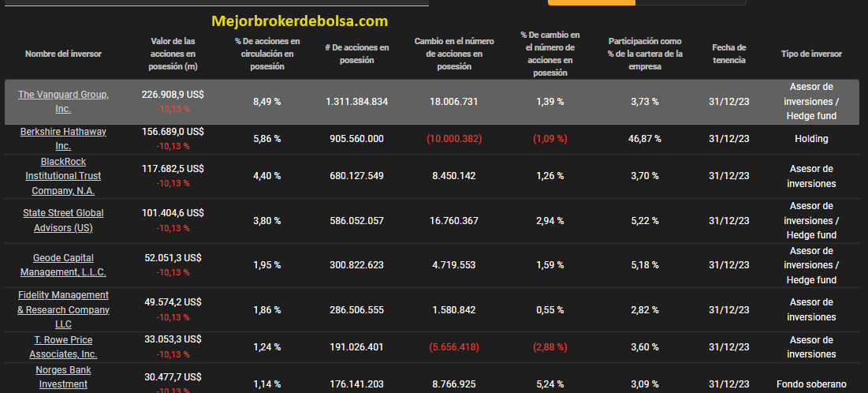
Task: Open The Vanguard Group, Inc. investor link
Action: [63, 102]
